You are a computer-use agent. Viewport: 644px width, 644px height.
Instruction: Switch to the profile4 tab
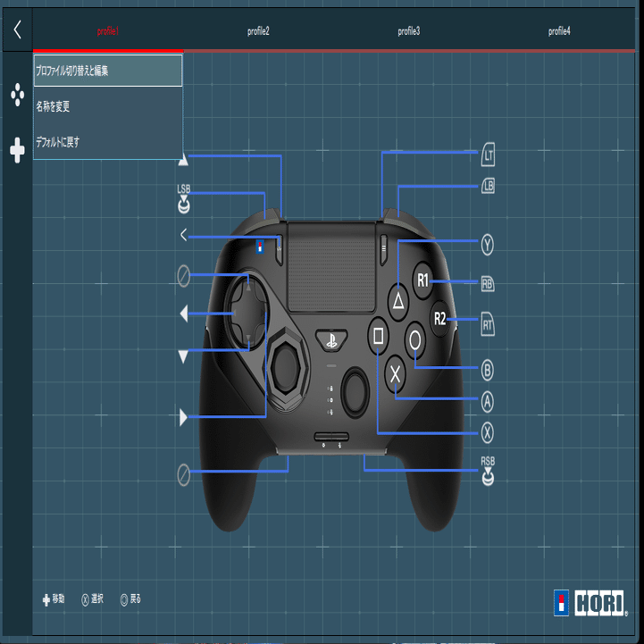coord(559,31)
